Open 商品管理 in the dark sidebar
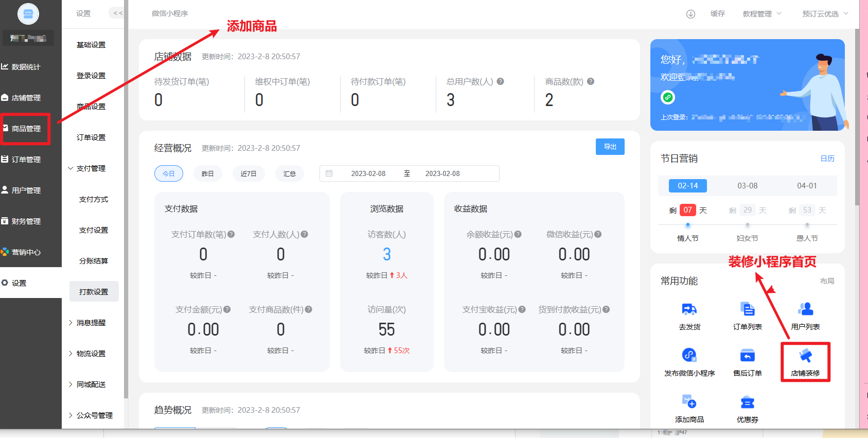This screenshot has width=868, height=438. (26, 129)
